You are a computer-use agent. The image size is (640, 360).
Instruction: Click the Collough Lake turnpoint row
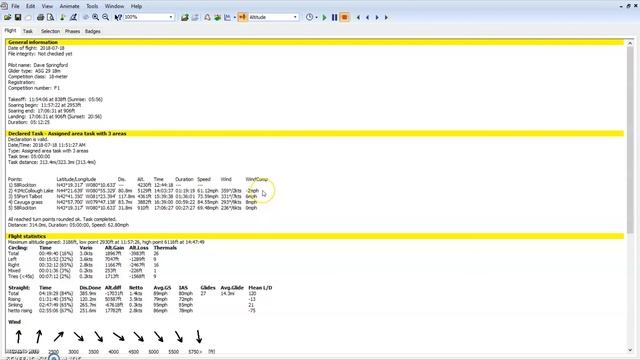click(133, 191)
